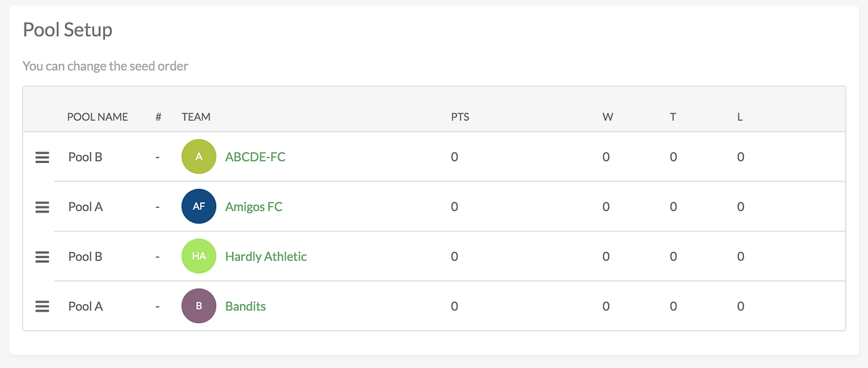Select Pool A label in Bandits row
Viewport: 868px width, 368px height.
[x=85, y=306]
